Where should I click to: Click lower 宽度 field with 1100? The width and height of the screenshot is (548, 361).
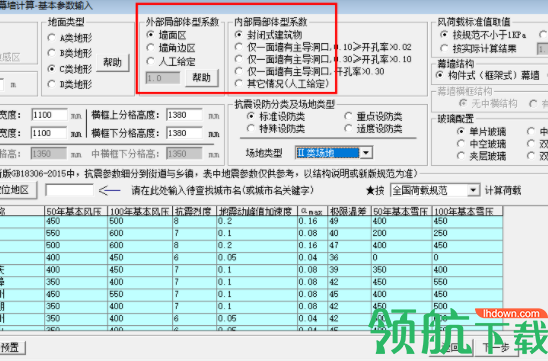49,133
